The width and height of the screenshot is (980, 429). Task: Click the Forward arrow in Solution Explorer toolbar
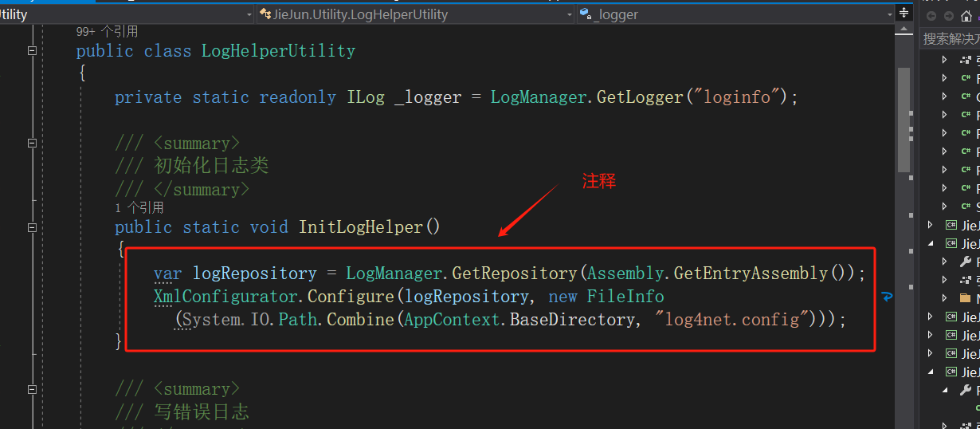[948, 15]
